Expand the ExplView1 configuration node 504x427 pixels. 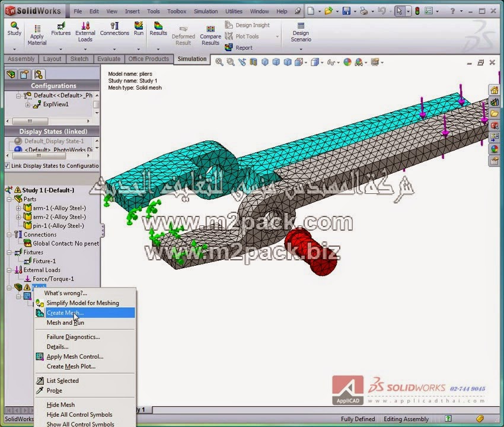coord(28,105)
